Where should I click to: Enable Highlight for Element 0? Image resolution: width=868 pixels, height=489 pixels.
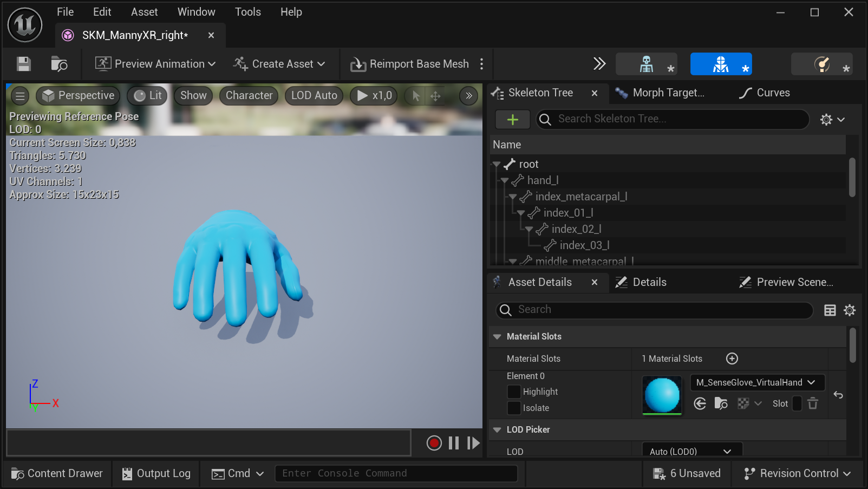click(514, 392)
